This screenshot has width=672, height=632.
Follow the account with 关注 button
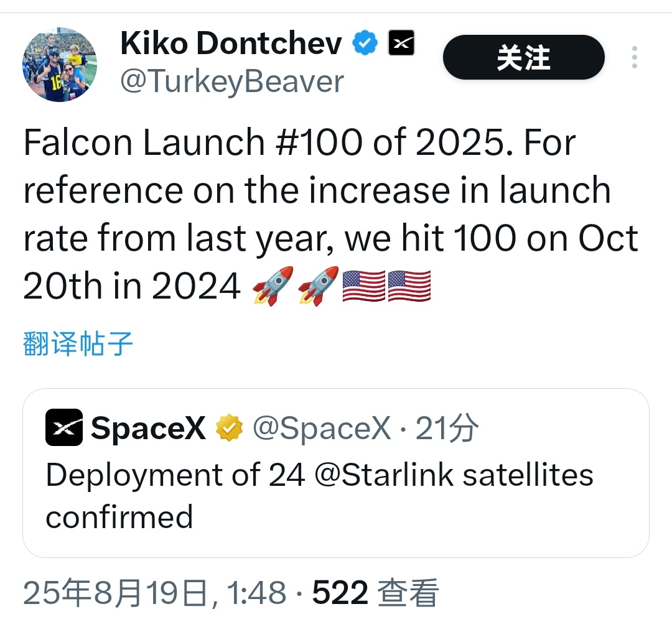pos(523,57)
